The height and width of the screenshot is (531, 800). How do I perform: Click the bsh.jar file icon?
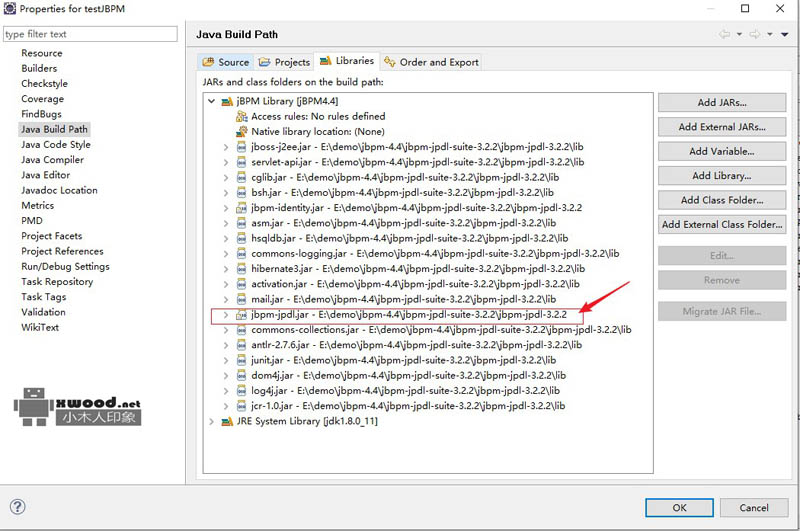(x=242, y=193)
